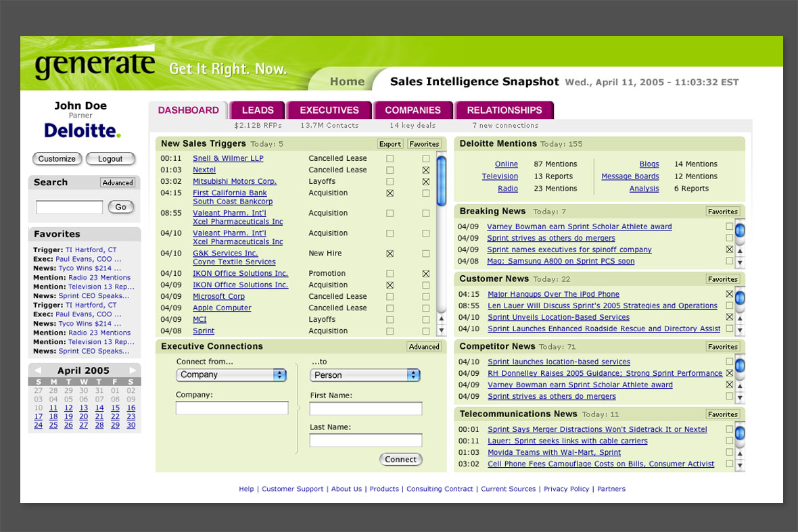Viewport: 798px width, 532px height.
Task: Open Current Sources footer link
Action: point(509,489)
